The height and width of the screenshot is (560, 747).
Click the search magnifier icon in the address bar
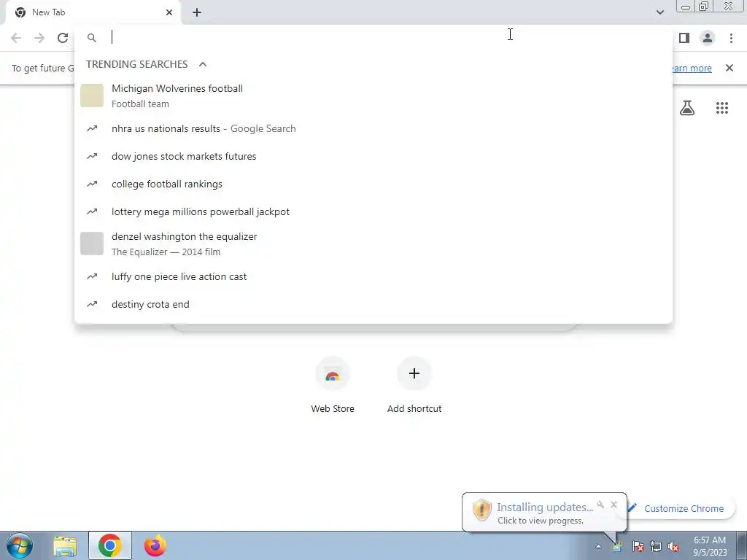tap(92, 38)
